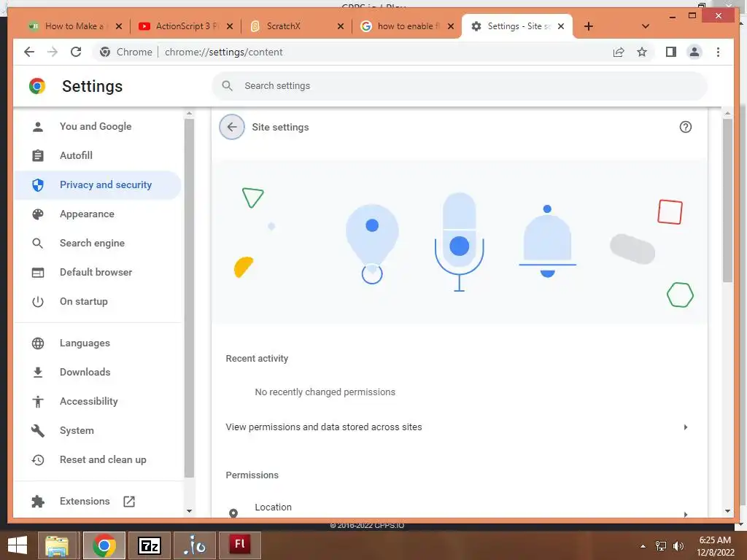Screen dimensions: 747x560
Task: Close the ScratchX tab
Action: coord(341,26)
